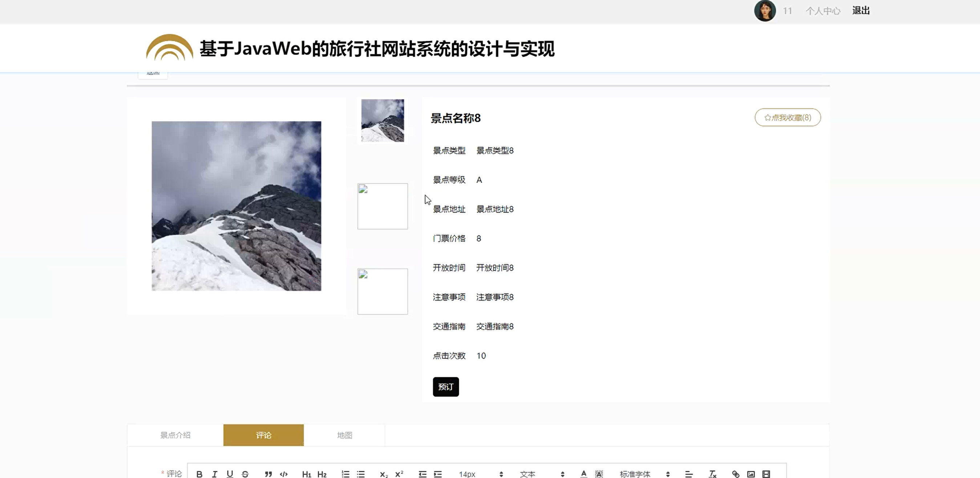The width and height of the screenshot is (980, 478).
Task: Toggle bold formatting in comment editor
Action: [199, 474]
